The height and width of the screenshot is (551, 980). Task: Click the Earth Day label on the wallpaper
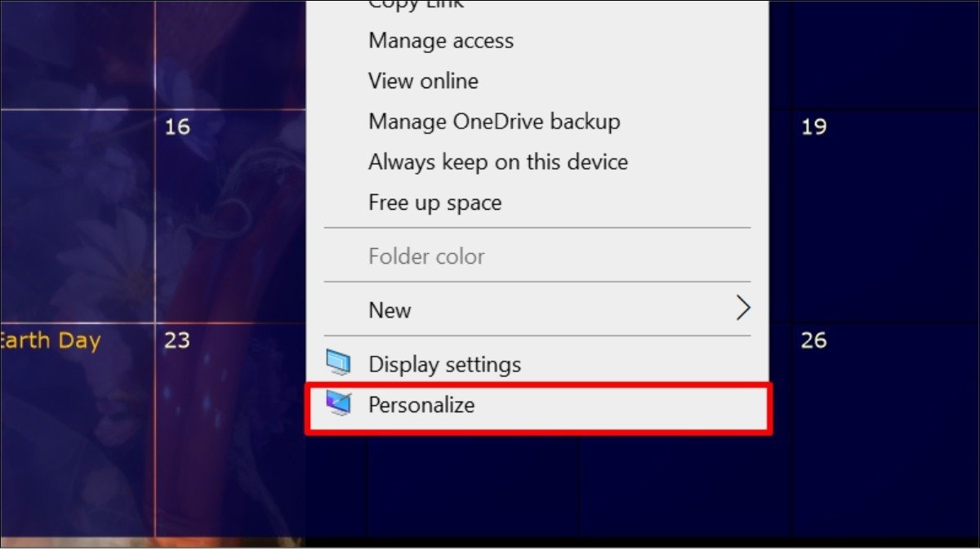49,340
